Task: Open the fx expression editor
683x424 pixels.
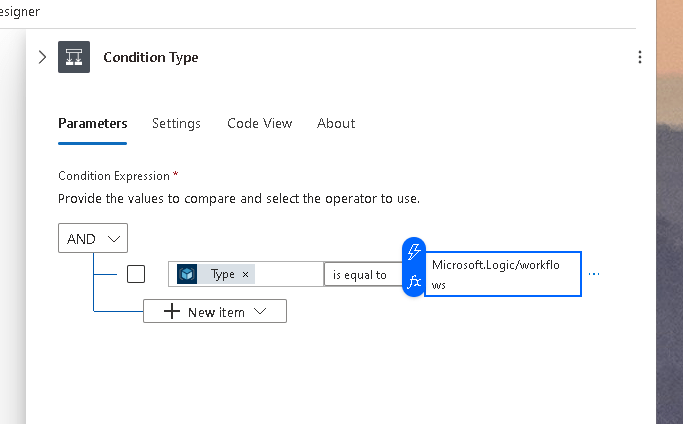Action: (x=414, y=282)
